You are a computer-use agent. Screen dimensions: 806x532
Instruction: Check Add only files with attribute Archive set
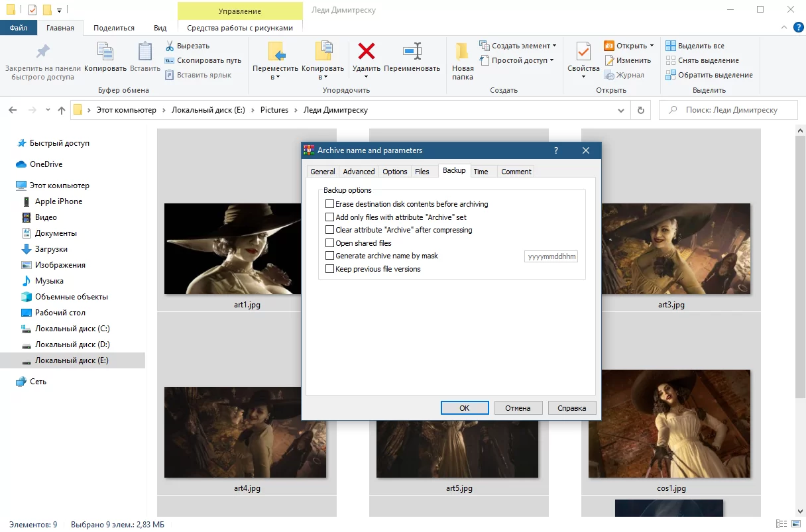click(x=330, y=217)
